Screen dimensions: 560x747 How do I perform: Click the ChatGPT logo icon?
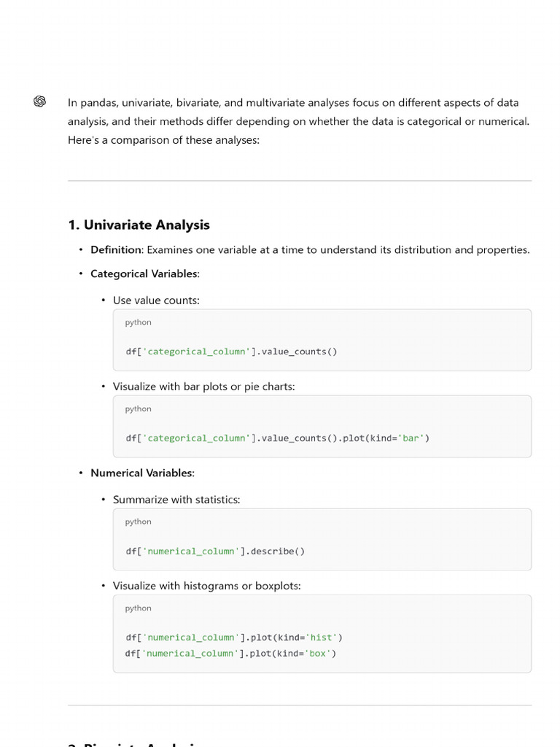[x=39, y=101]
